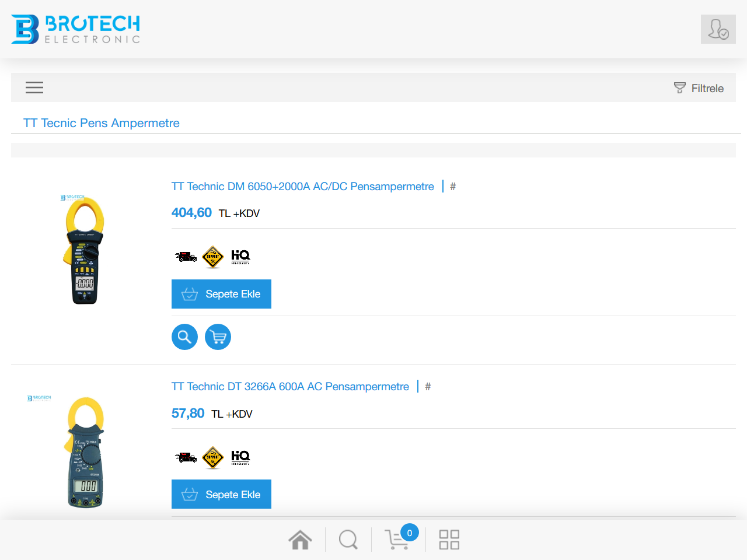Open the user account icon
The width and height of the screenshot is (747, 560).
[x=718, y=29]
